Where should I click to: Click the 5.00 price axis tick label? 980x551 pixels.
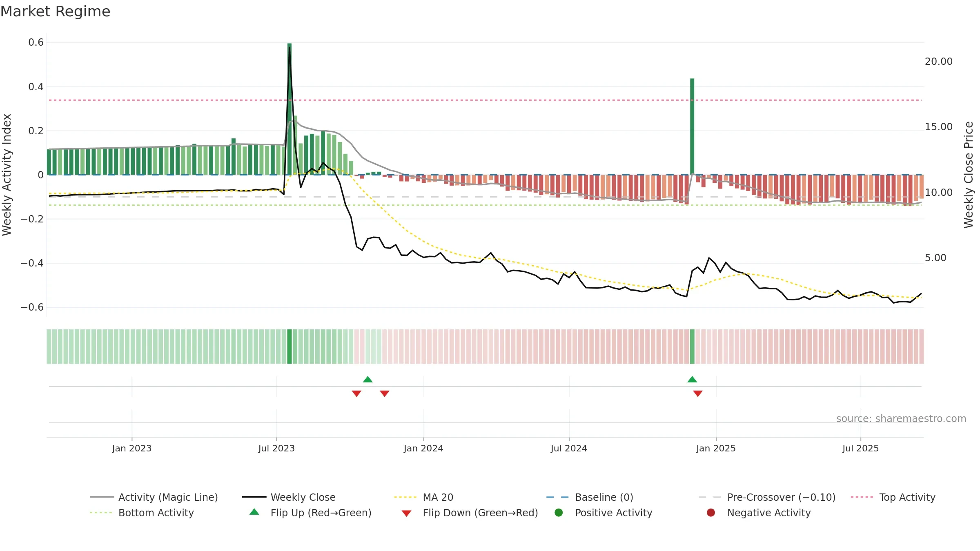click(935, 258)
